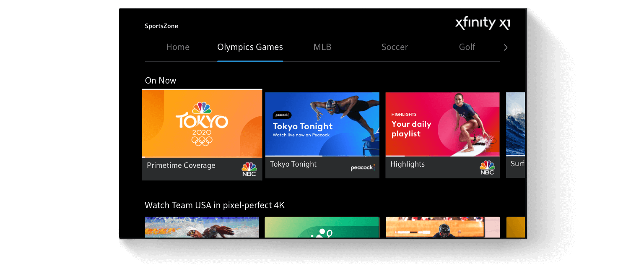Open the Golf tab
This screenshot has height=277, width=644.
click(467, 47)
